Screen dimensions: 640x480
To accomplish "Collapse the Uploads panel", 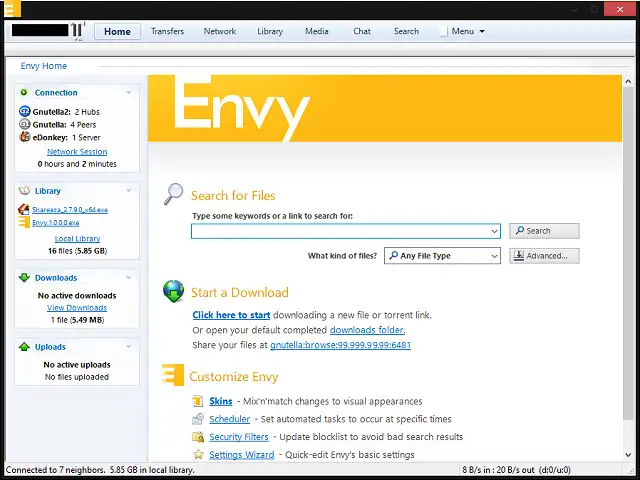I will click(129, 347).
